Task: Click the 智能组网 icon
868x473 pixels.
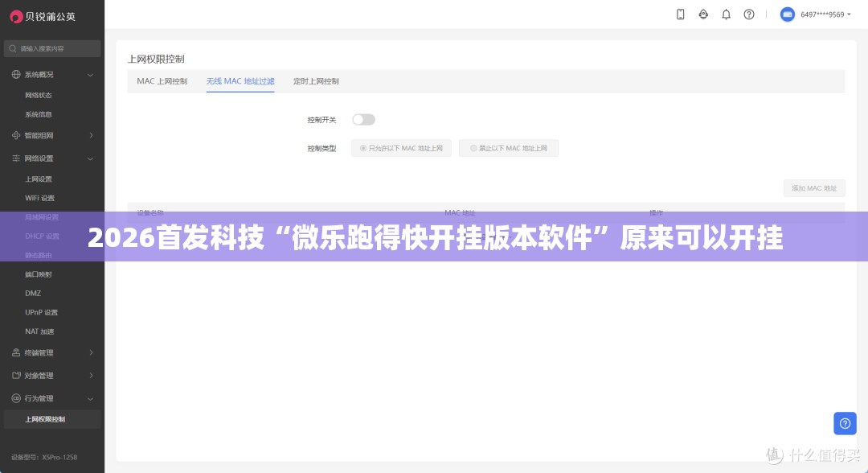Action: (x=16, y=135)
